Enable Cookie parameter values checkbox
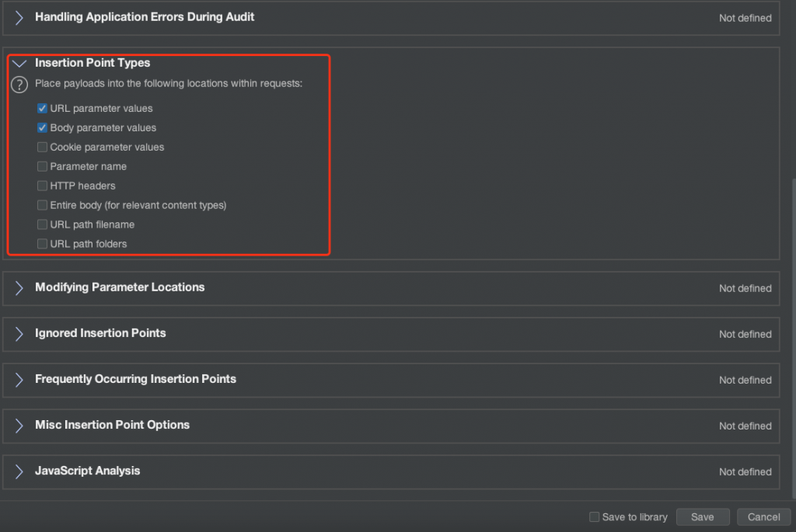The width and height of the screenshot is (796, 532). (x=43, y=147)
